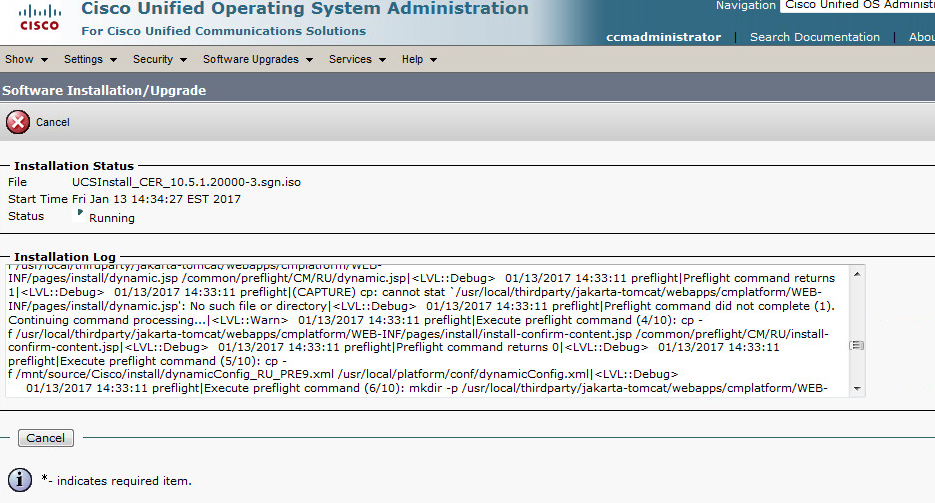Click the Services menu dropdown arrow

pos(382,60)
